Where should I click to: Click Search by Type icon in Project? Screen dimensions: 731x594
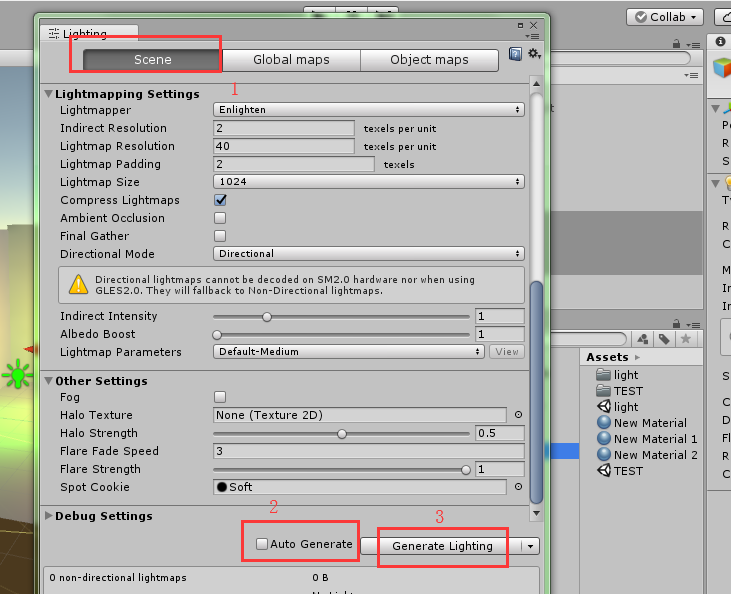[x=643, y=339]
